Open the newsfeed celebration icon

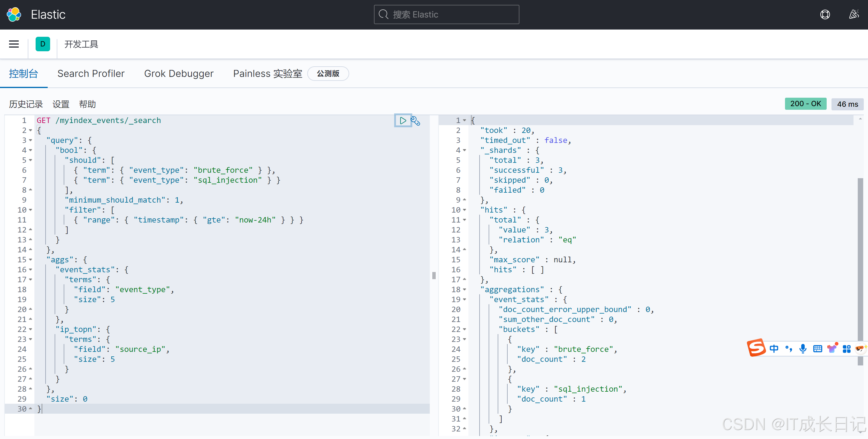854,14
